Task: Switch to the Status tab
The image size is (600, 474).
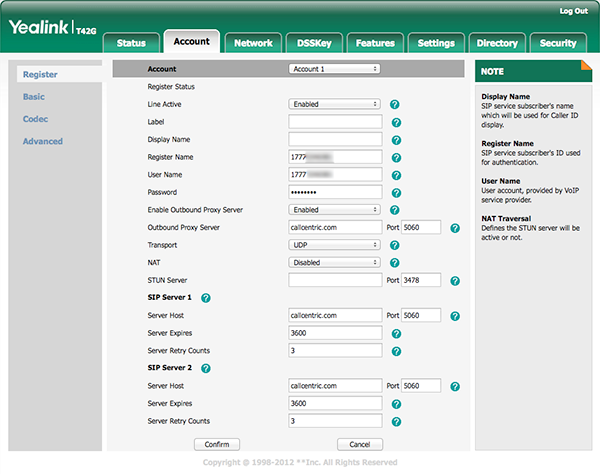Action: 131,43
